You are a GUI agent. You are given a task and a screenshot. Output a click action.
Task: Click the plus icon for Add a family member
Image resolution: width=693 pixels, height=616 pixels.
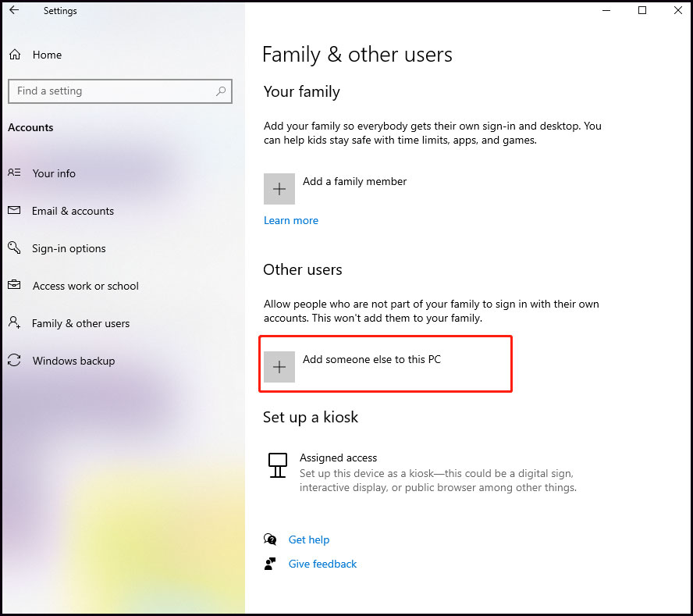(x=279, y=189)
